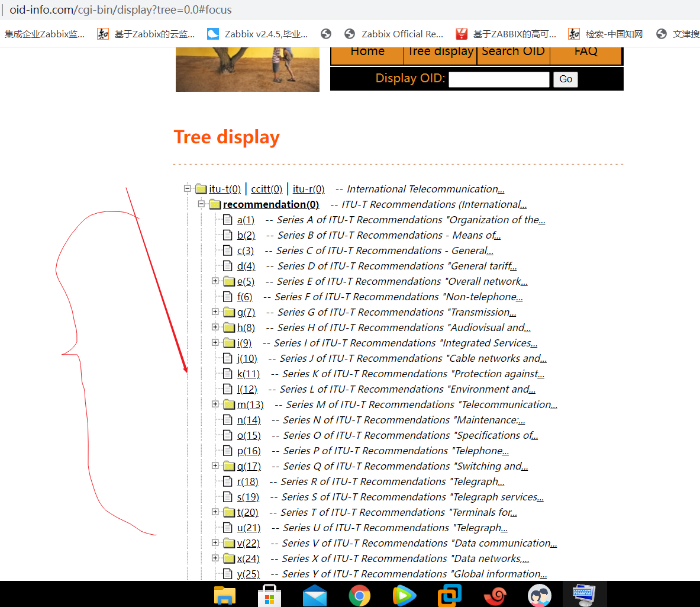The height and width of the screenshot is (607, 700).
Task: Click the folder icon beside itu-t(0)
Action: click(x=201, y=189)
